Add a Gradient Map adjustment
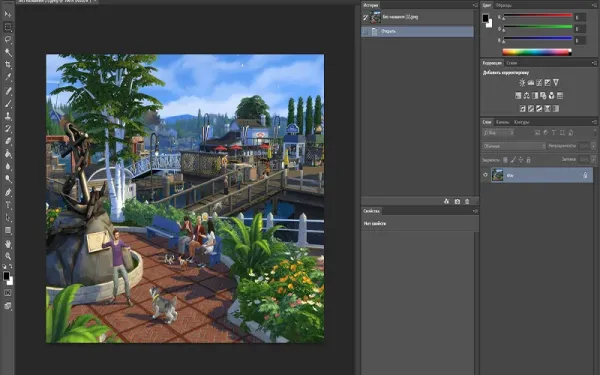 coord(556,109)
